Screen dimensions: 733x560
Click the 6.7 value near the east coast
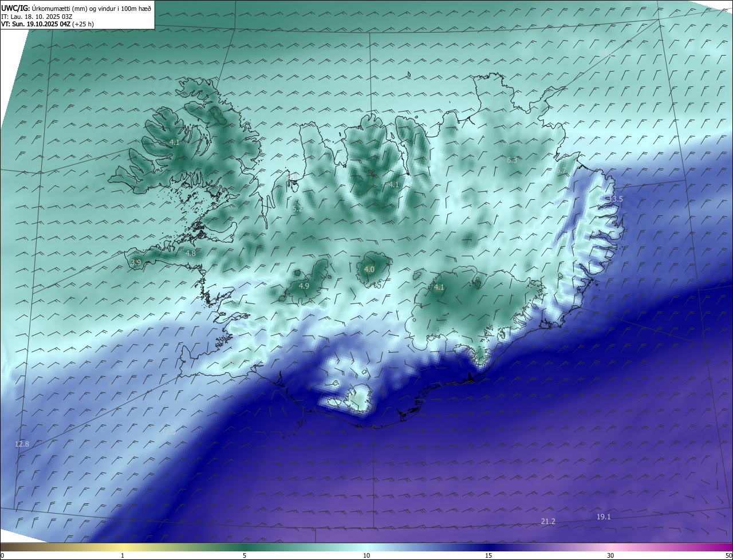click(561, 171)
